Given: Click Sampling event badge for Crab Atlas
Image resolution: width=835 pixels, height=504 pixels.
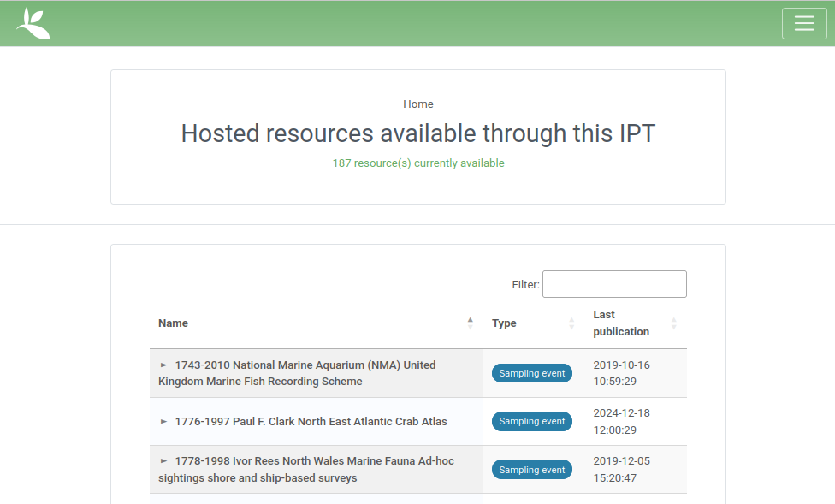Looking at the screenshot, I should pyautogui.click(x=531, y=421).
